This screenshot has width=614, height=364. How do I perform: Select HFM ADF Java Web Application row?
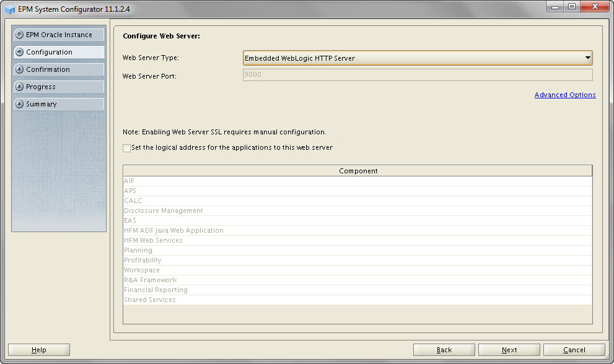click(x=357, y=230)
